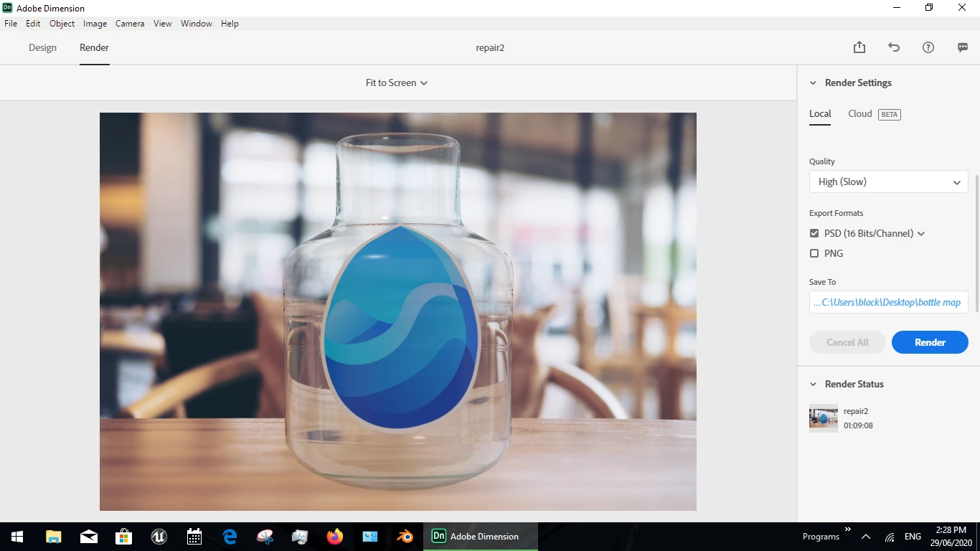Screen dimensions: 980x551
Task: Launch Microsoft Edge from the taskbar
Action: [230, 536]
